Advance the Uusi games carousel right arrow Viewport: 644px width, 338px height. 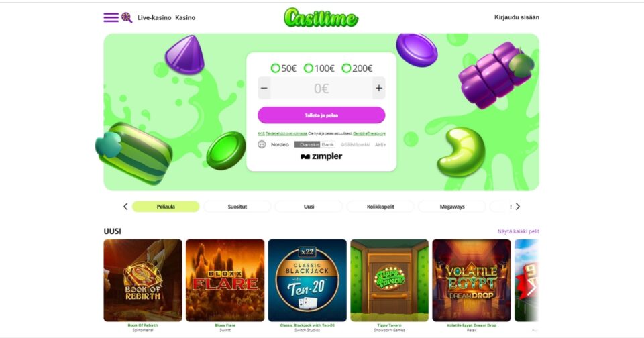tap(531, 288)
